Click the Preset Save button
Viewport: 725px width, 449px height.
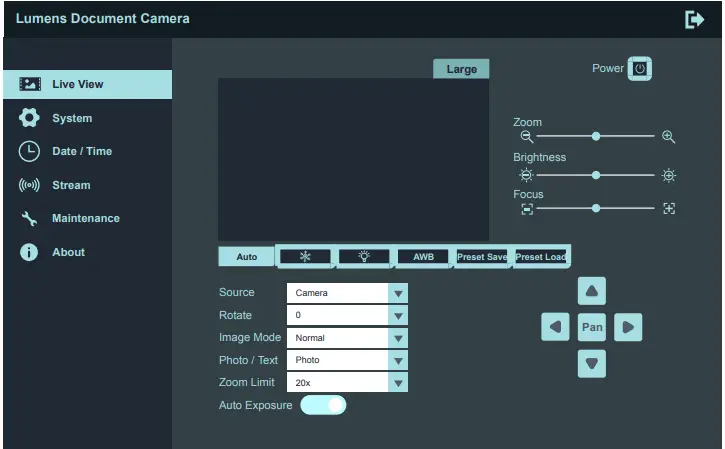click(x=482, y=256)
